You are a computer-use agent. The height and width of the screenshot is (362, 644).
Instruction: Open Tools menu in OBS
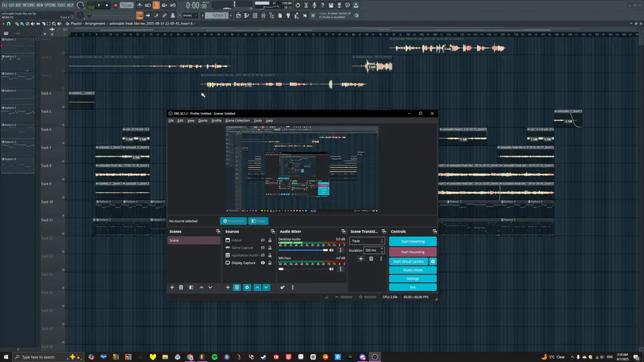pos(258,121)
